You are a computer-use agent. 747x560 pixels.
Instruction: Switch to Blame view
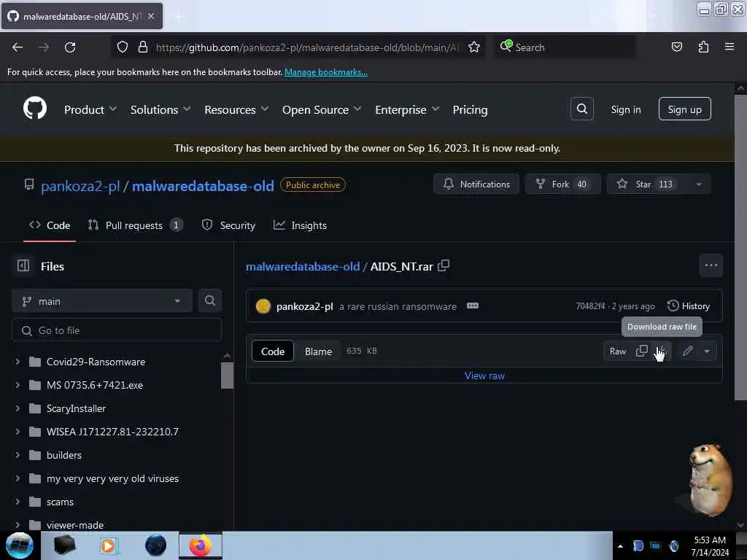tap(318, 351)
